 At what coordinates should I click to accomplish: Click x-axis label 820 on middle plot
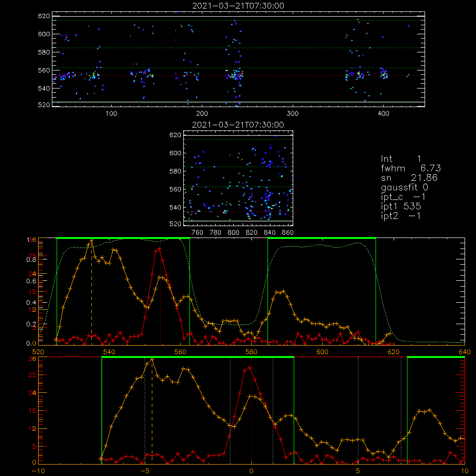[x=252, y=233]
